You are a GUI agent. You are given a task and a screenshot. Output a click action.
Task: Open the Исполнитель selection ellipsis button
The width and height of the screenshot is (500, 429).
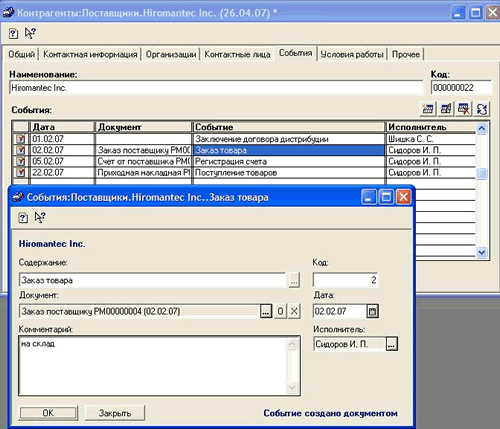click(392, 344)
